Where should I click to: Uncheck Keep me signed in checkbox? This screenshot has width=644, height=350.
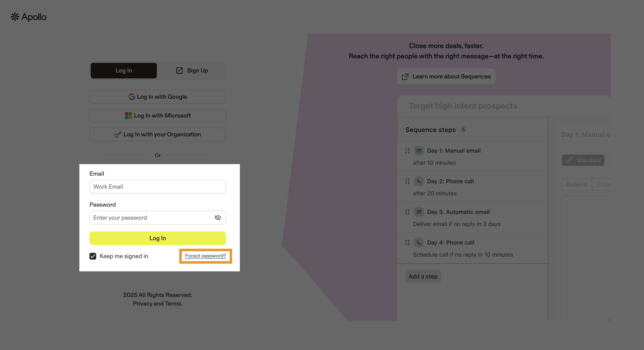pyautogui.click(x=93, y=256)
